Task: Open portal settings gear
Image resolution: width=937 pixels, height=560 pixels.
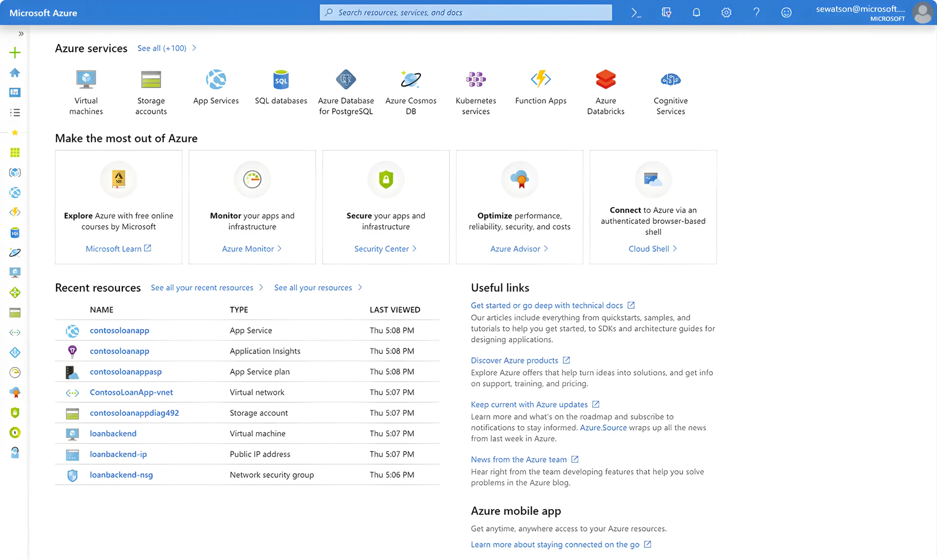Action: [726, 12]
